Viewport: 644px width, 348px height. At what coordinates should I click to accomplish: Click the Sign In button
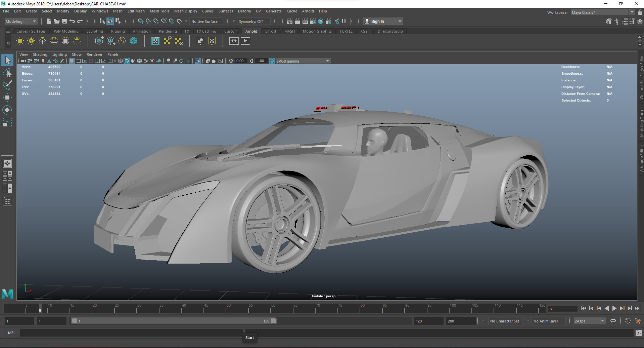(377, 21)
